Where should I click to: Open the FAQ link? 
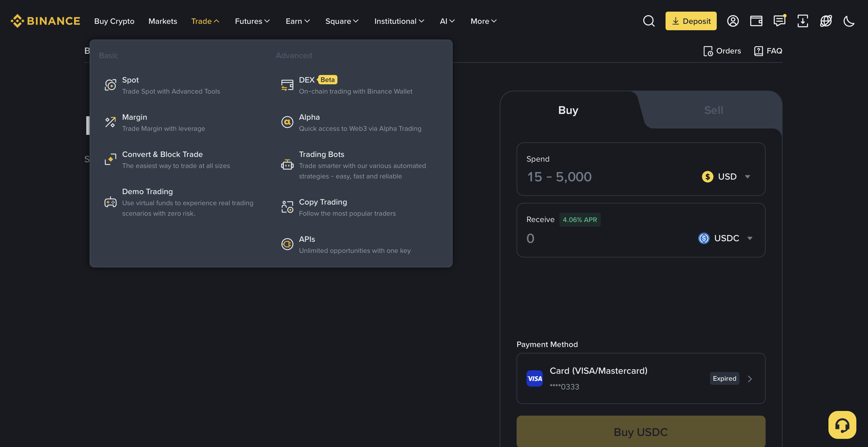point(768,51)
